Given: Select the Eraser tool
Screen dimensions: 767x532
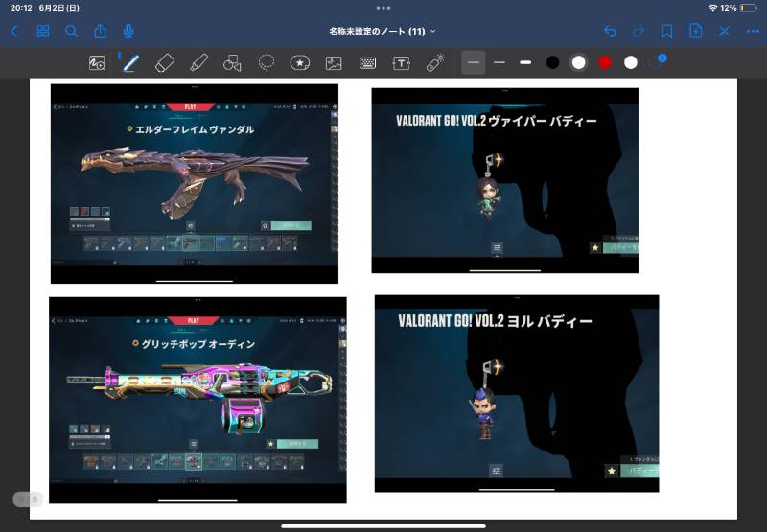Looking at the screenshot, I should pyautogui.click(x=165, y=63).
